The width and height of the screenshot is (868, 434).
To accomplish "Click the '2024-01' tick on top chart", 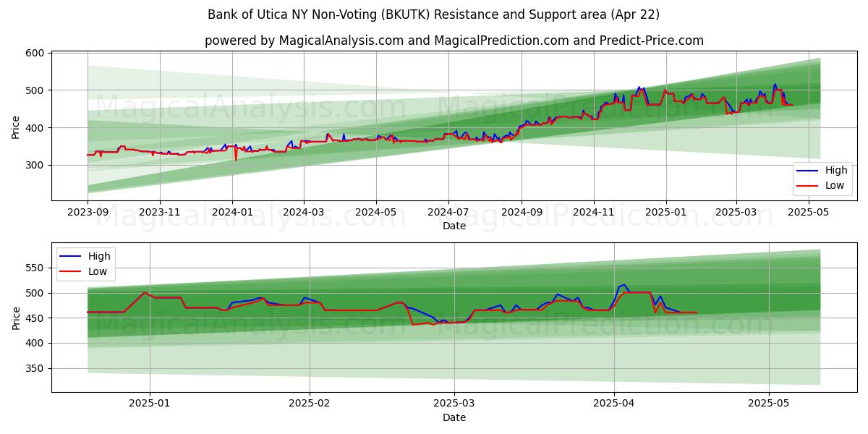I will 232,212.
